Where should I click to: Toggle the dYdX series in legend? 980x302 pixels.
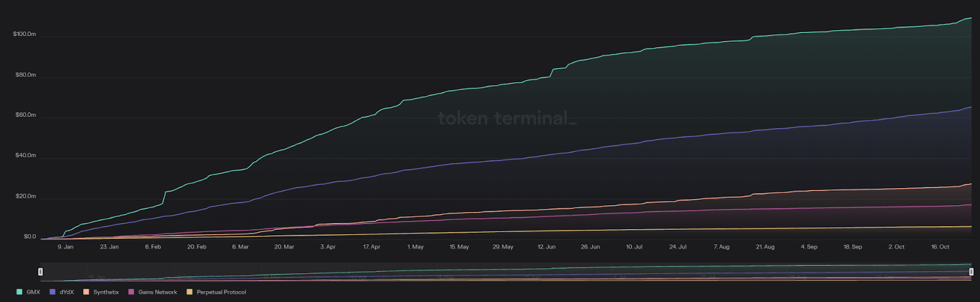pyautogui.click(x=62, y=292)
